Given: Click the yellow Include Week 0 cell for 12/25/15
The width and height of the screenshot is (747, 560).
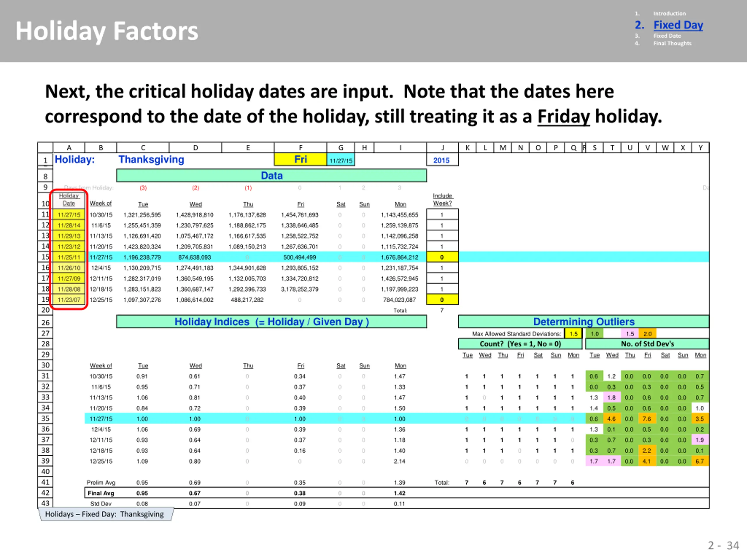Looking at the screenshot, I should click(442, 300).
